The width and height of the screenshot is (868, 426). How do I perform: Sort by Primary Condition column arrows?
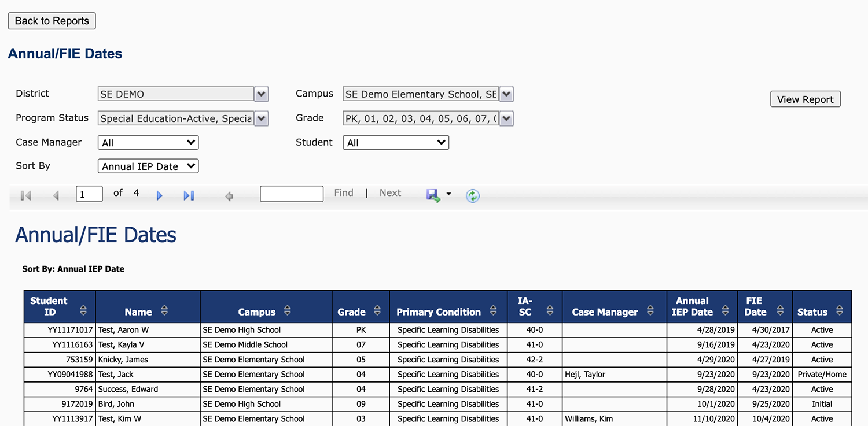tap(493, 310)
